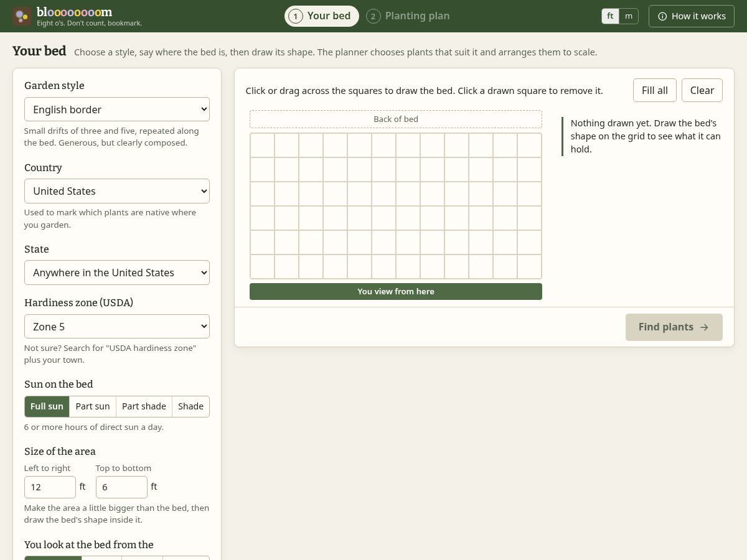Click the Eight o's tagline text

89,23
